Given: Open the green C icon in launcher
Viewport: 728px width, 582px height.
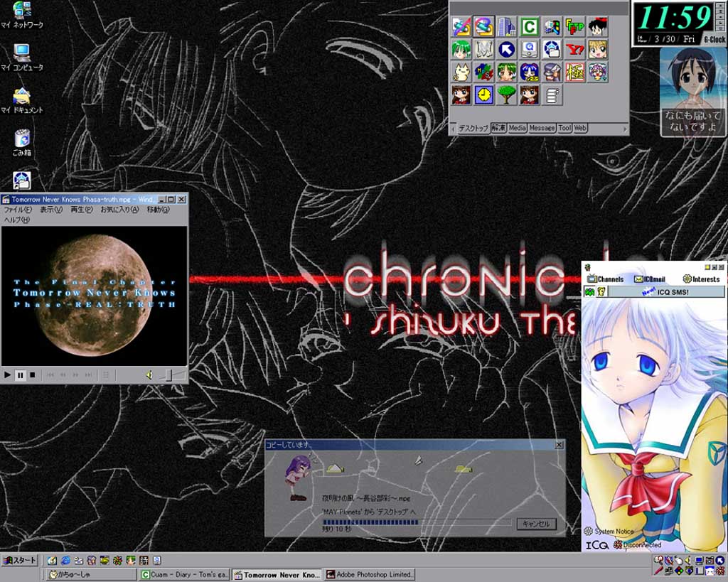Looking at the screenshot, I should pos(529,26).
